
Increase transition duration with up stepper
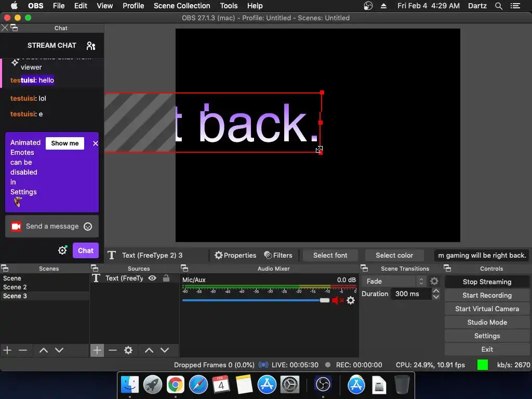(x=436, y=291)
